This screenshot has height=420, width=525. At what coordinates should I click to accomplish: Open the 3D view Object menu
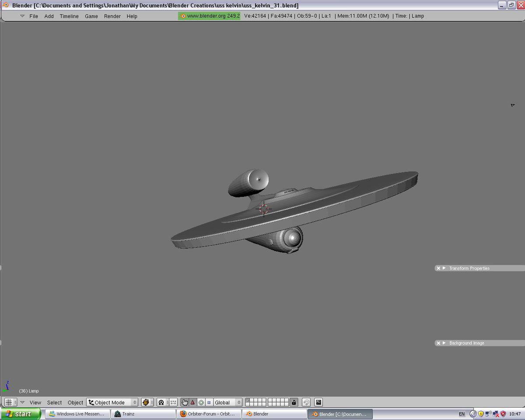coord(75,402)
